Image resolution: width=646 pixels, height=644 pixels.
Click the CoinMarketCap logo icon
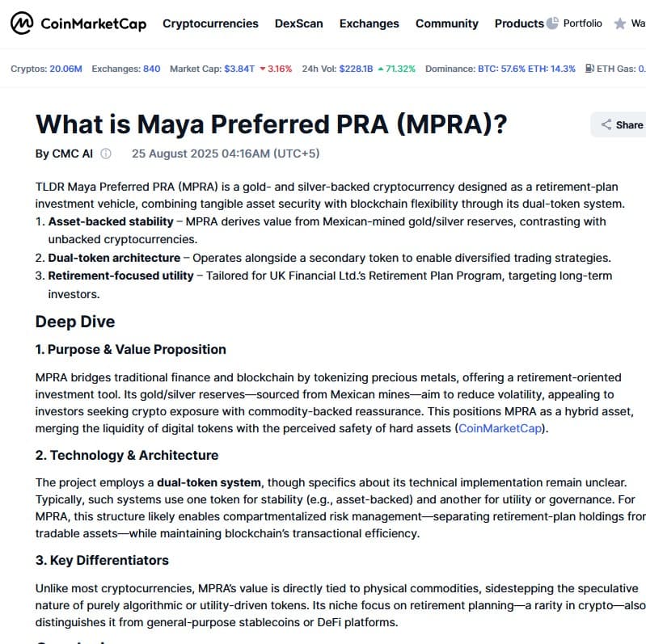pos(22,23)
